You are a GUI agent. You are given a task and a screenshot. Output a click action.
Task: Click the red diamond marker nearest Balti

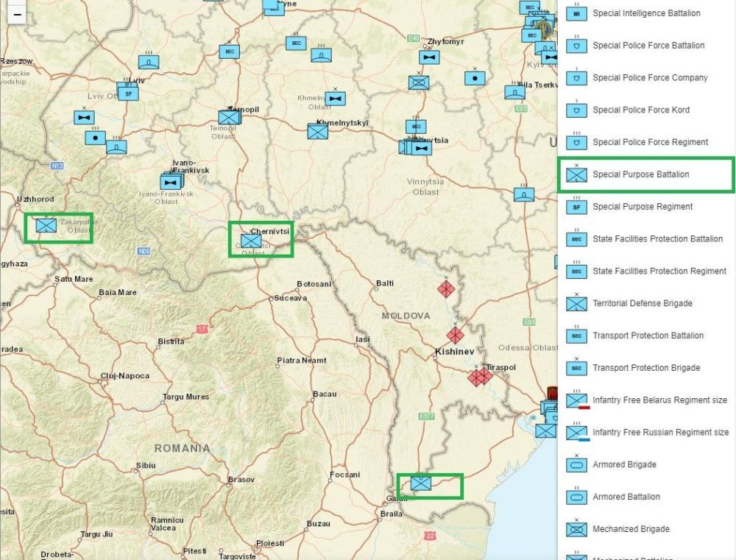(x=446, y=288)
